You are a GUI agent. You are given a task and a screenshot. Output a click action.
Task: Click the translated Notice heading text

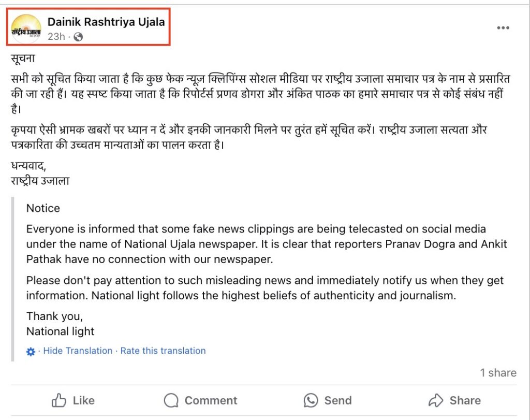click(x=43, y=208)
